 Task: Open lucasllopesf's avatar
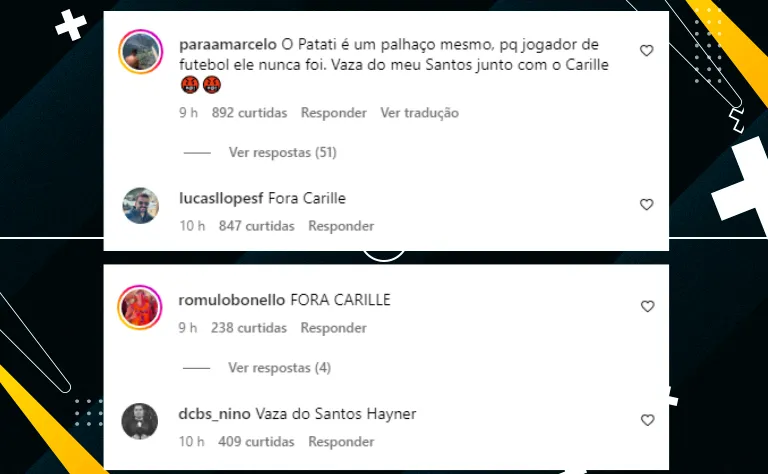coord(141,206)
